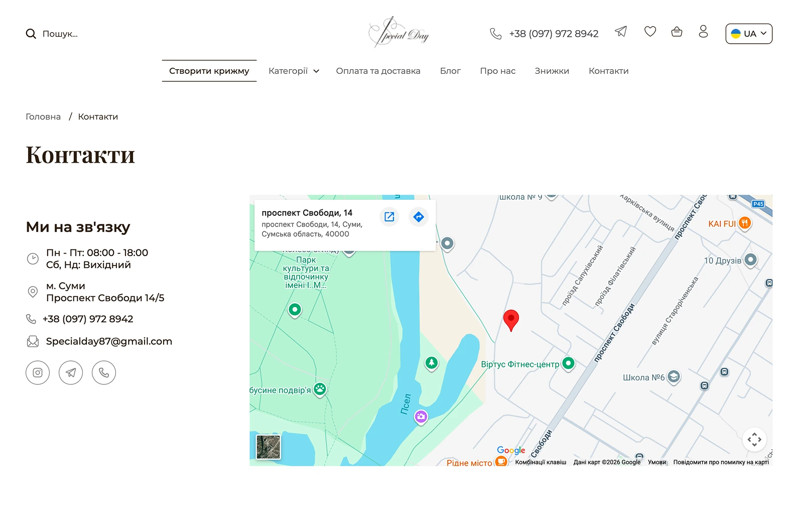
Task: Toggle the map's fullscreen view button
Action: point(754,440)
